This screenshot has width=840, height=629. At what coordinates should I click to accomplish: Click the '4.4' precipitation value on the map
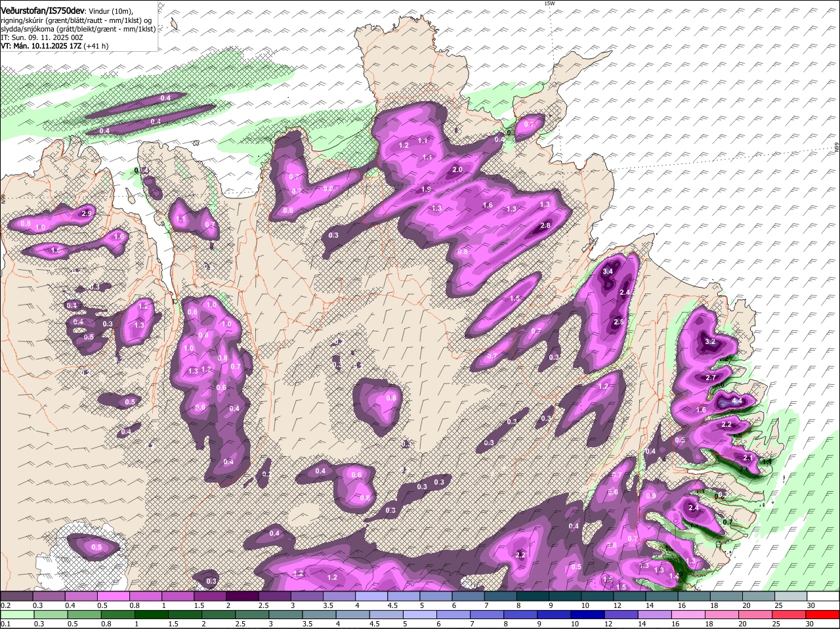point(736,401)
